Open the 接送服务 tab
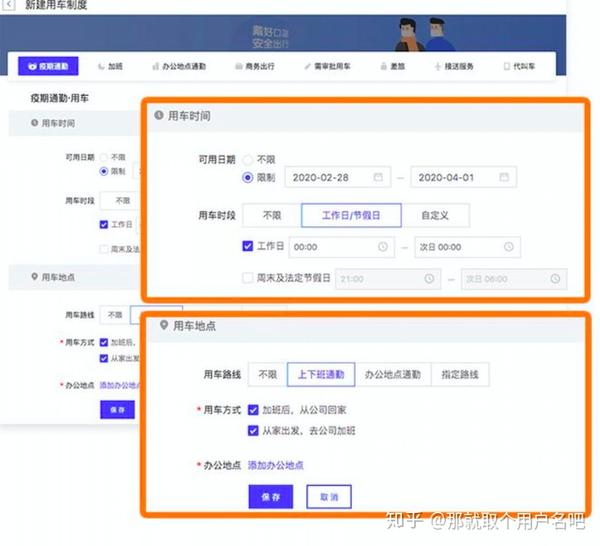The image size is (600, 546). coord(454,66)
